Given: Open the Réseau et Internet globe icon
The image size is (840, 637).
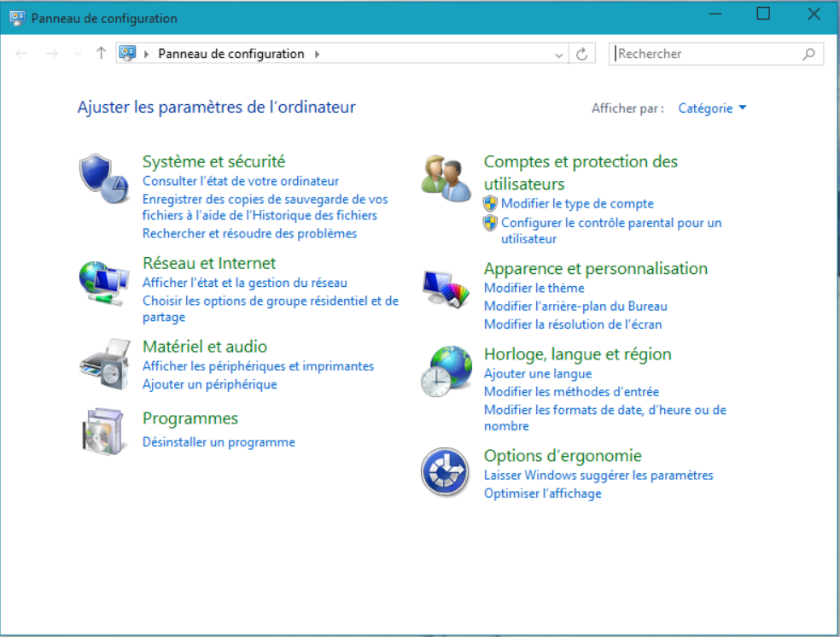Looking at the screenshot, I should tap(104, 283).
